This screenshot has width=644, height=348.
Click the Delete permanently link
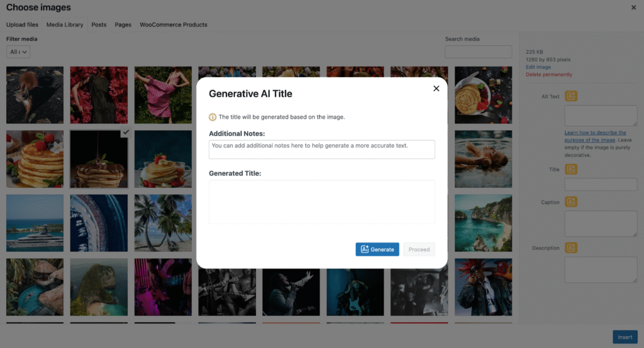[x=549, y=75]
